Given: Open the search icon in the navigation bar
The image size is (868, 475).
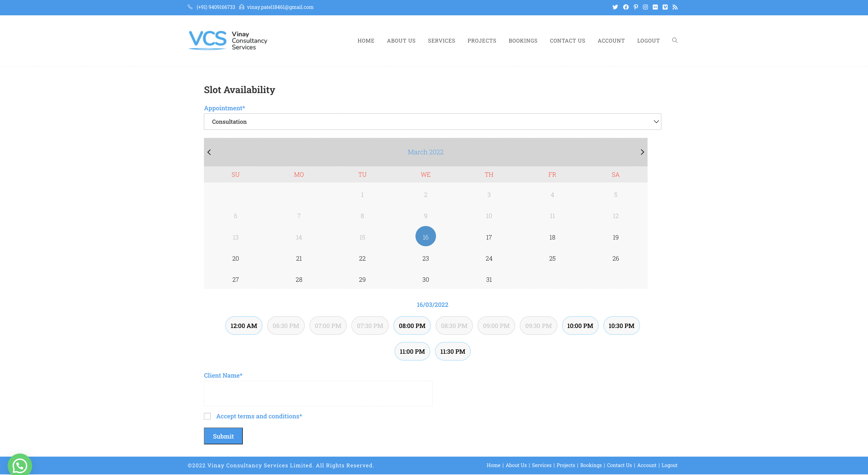Looking at the screenshot, I should click(675, 40).
